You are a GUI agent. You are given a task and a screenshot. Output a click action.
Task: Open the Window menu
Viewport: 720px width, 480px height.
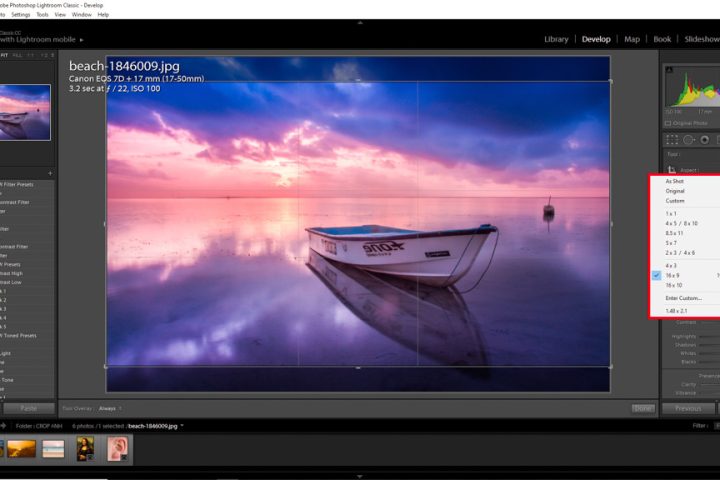(x=82, y=15)
